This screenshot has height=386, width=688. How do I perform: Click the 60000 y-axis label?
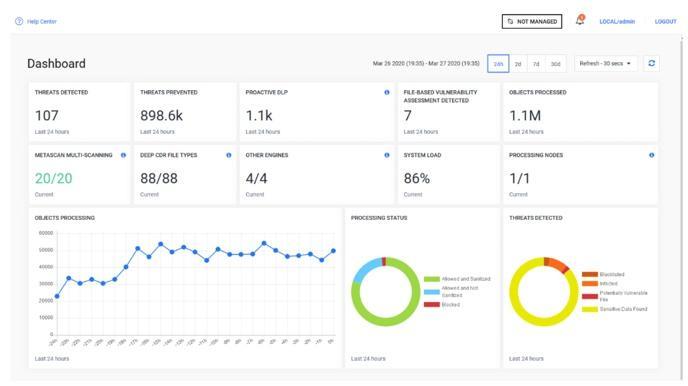click(46, 233)
